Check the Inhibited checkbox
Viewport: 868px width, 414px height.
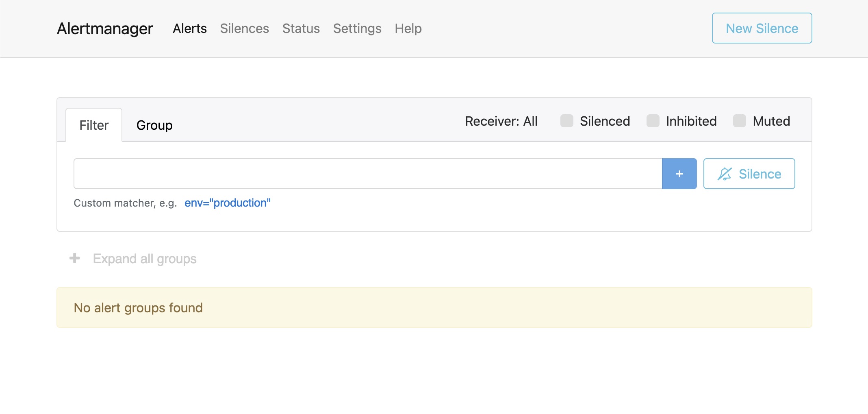pos(653,121)
